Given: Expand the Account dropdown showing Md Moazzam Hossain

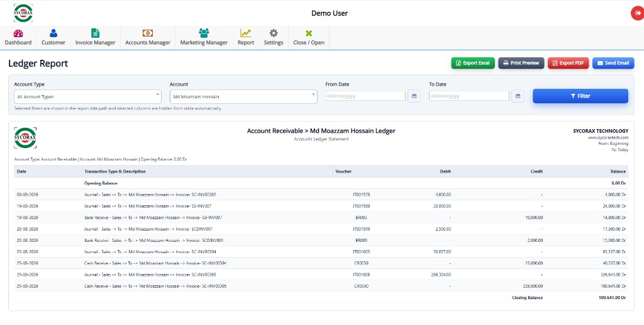Looking at the screenshot, I should point(243,96).
